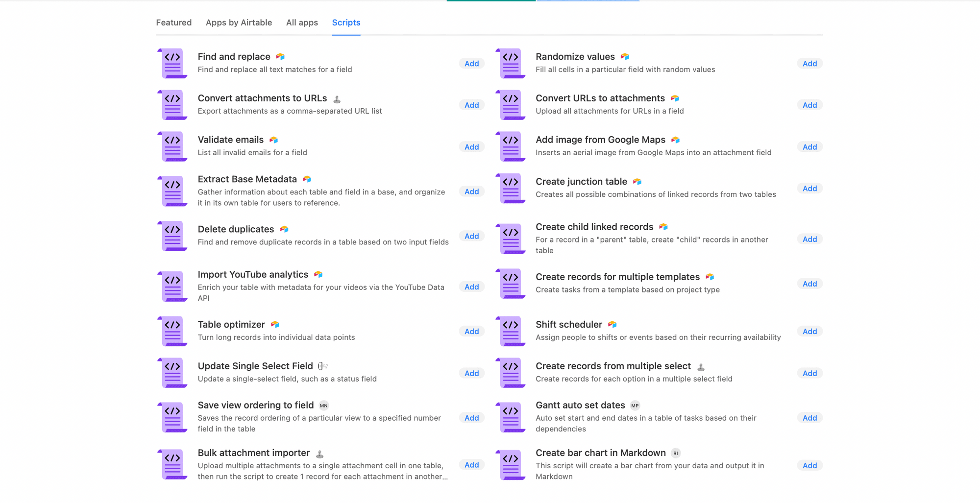The image size is (980, 503).
Task: Click the MP author badge next to Gantt auto set dates
Action: 635,406
